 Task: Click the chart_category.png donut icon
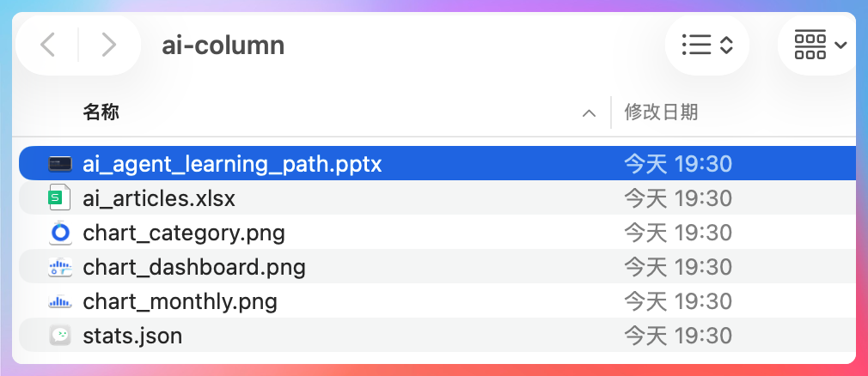[x=60, y=233]
